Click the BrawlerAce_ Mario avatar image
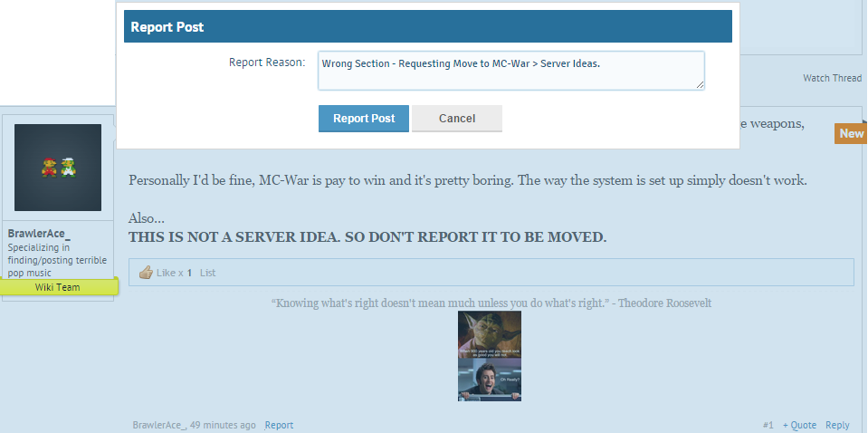This screenshot has height=433, width=868. (58, 168)
